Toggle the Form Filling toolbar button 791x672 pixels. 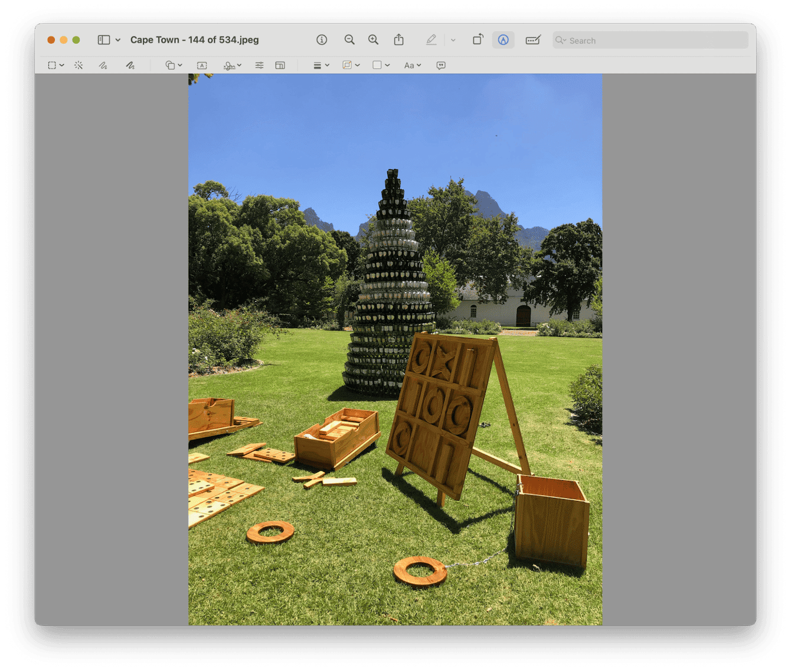pyautogui.click(x=532, y=40)
